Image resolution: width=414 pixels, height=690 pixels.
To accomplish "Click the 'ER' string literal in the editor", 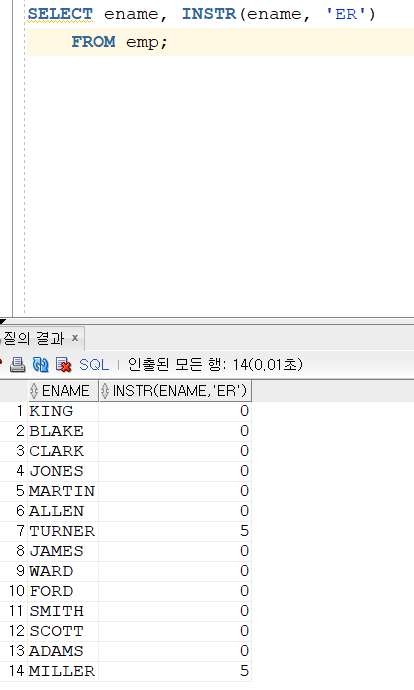I will click(345, 14).
